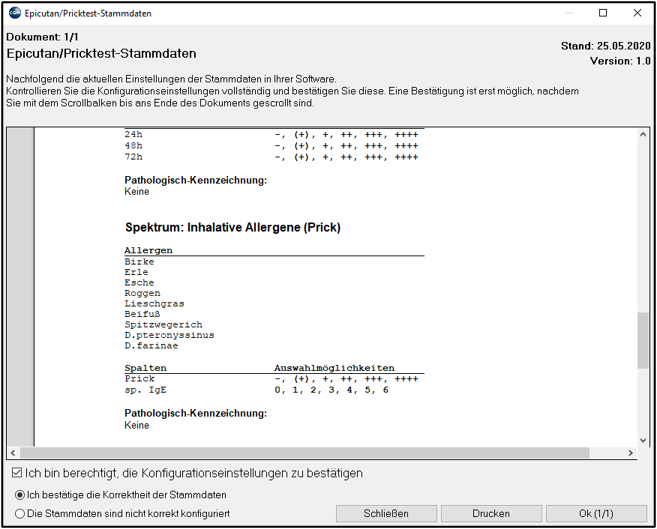Click the allergen 'Beifuß'
The width and height of the screenshot is (657, 529).
click(142, 314)
